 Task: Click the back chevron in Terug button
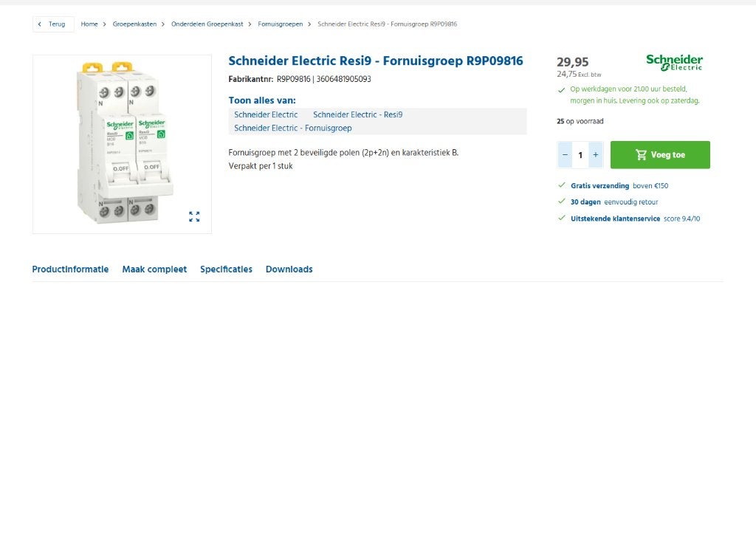pyautogui.click(x=40, y=24)
